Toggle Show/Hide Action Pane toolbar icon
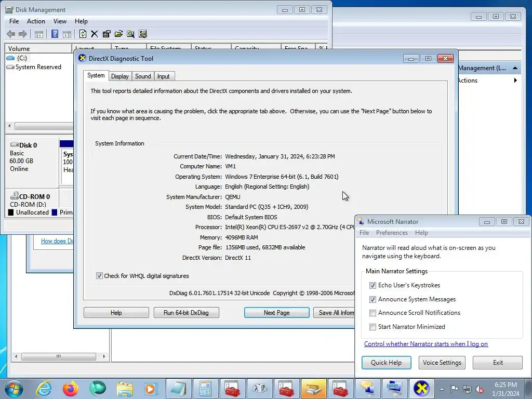This screenshot has width=532, height=399. pos(67,34)
